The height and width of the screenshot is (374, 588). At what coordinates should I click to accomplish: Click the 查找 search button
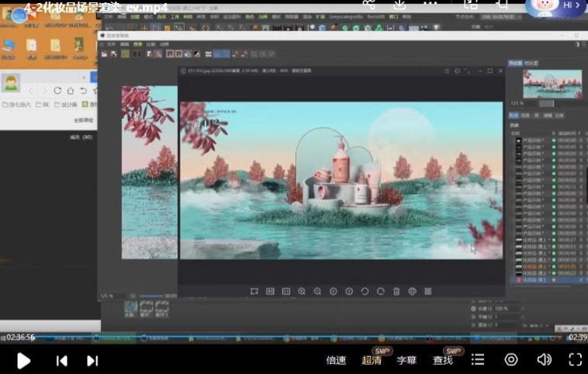tap(443, 360)
